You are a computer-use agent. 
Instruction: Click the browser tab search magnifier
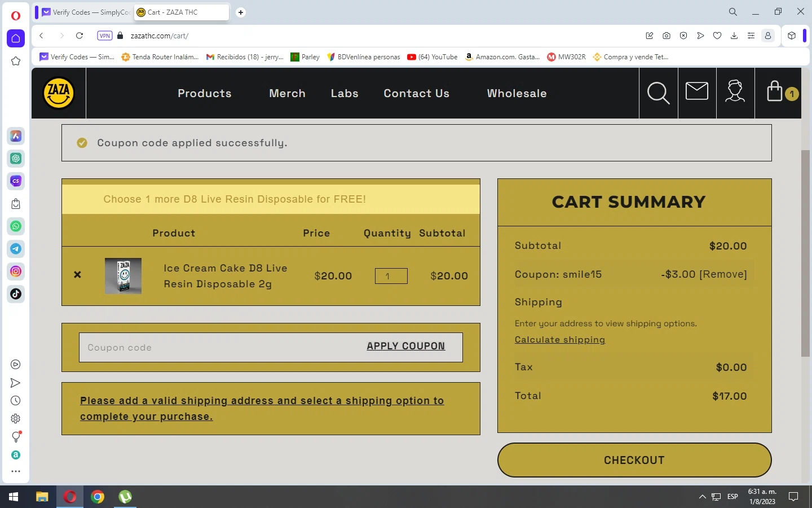coord(733,12)
